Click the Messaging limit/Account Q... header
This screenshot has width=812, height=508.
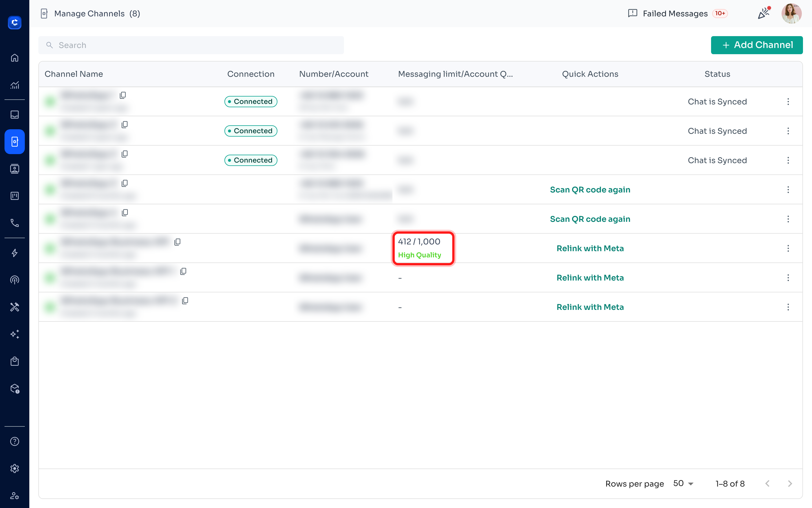(x=455, y=74)
